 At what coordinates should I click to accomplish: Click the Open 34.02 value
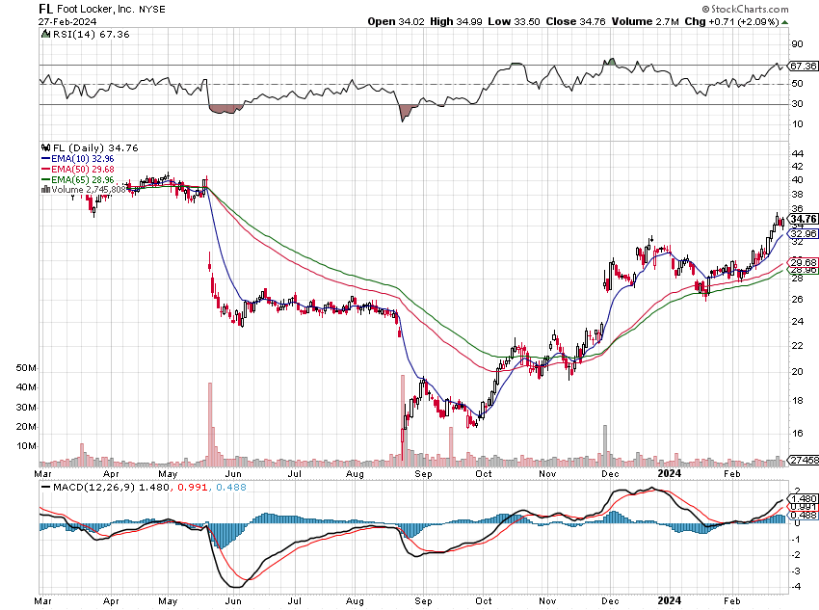point(396,21)
